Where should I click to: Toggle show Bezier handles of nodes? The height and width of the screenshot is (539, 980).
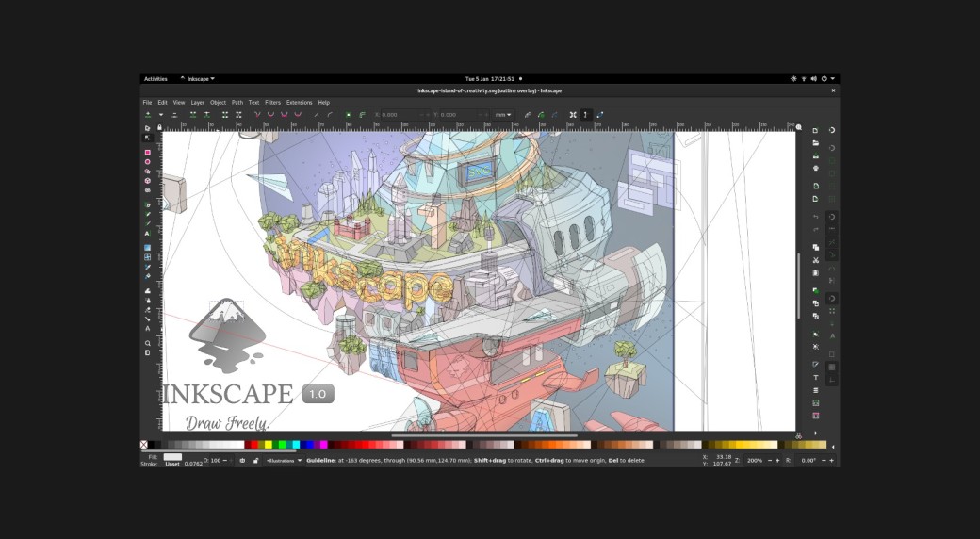[x=586, y=115]
